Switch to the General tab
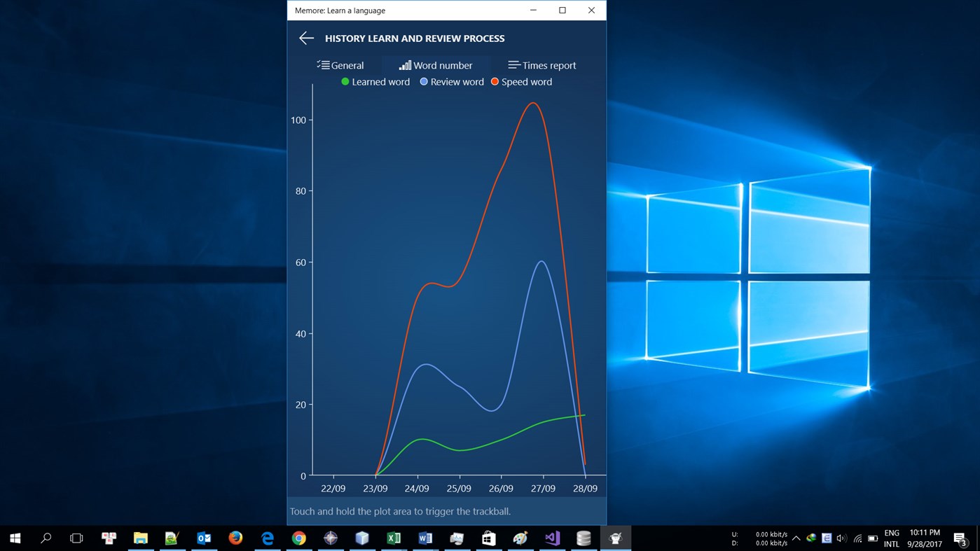 click(346, 64)
